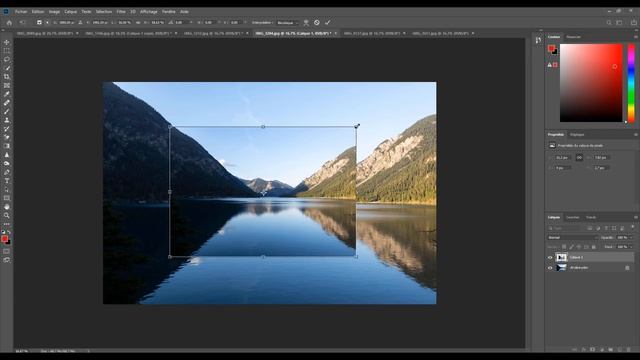Screen dimensions: 640x360
Task: Select the Eyedropper tool
Action: 7,94
